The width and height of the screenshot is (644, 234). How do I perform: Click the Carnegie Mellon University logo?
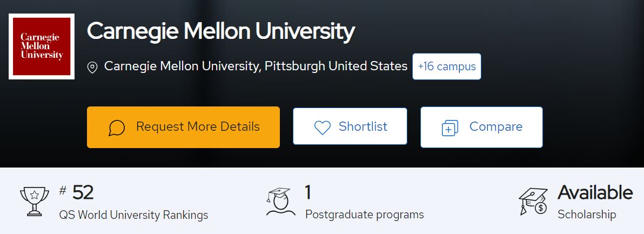42,46
